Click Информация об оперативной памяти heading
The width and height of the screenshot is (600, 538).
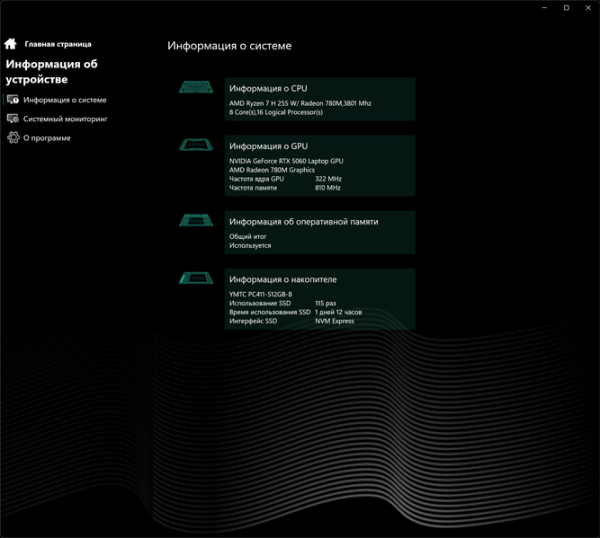click(x=303, y=222)
